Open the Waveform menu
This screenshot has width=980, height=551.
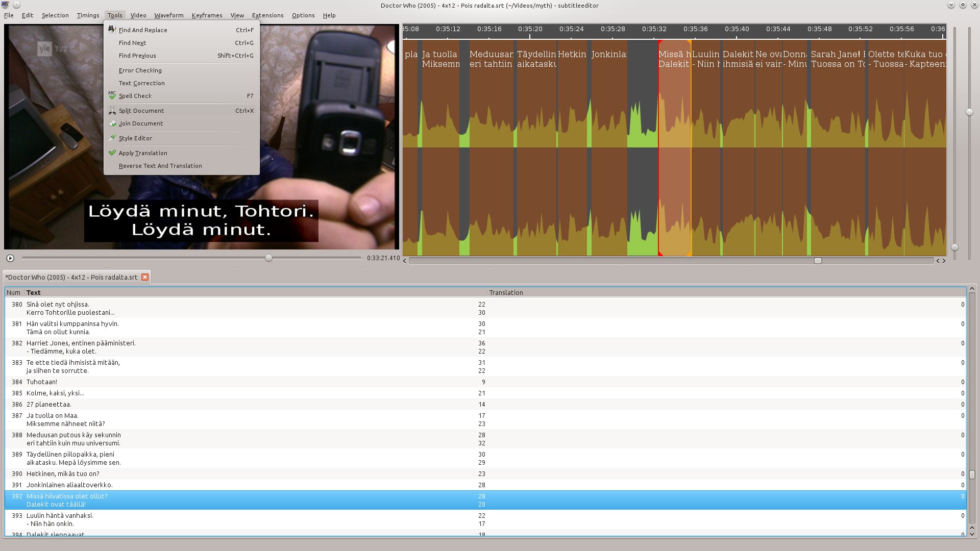click(168, 15)
